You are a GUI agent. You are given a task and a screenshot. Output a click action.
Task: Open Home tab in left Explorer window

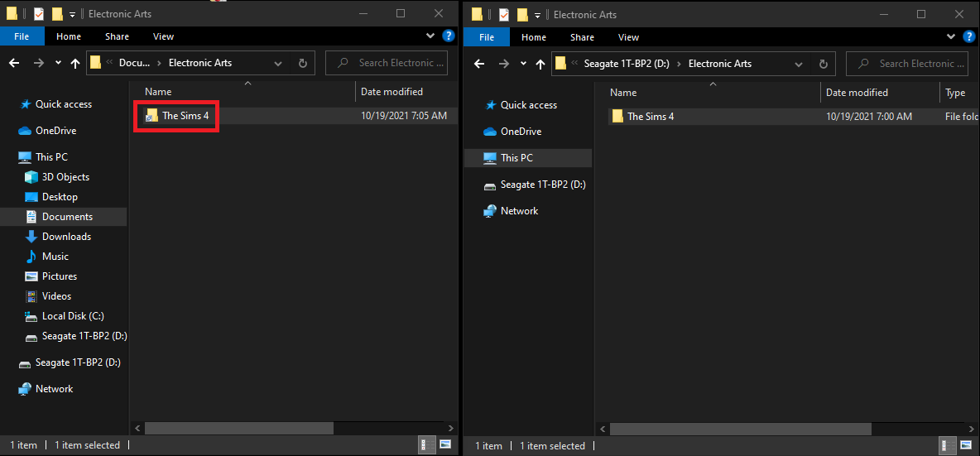tap(68, 36)
